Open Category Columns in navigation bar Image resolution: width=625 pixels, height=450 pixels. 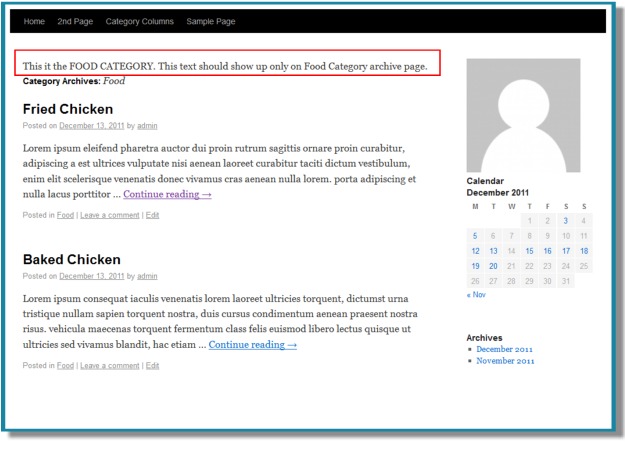[x=140, y=22]
